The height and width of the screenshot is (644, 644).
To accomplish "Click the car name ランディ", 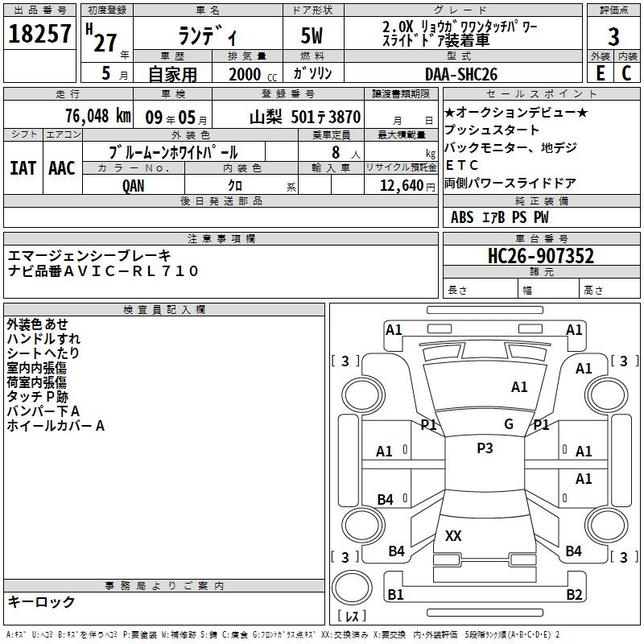I will tap(208, 36).
